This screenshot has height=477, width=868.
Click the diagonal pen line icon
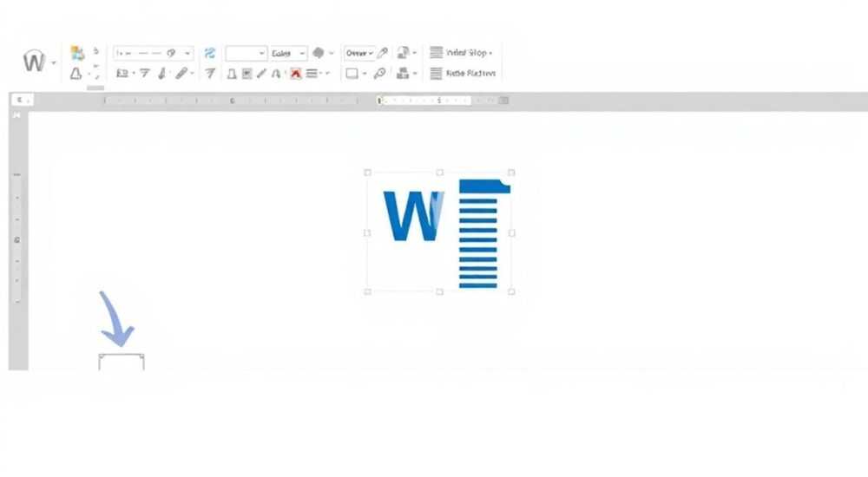[x=261, y=73]
